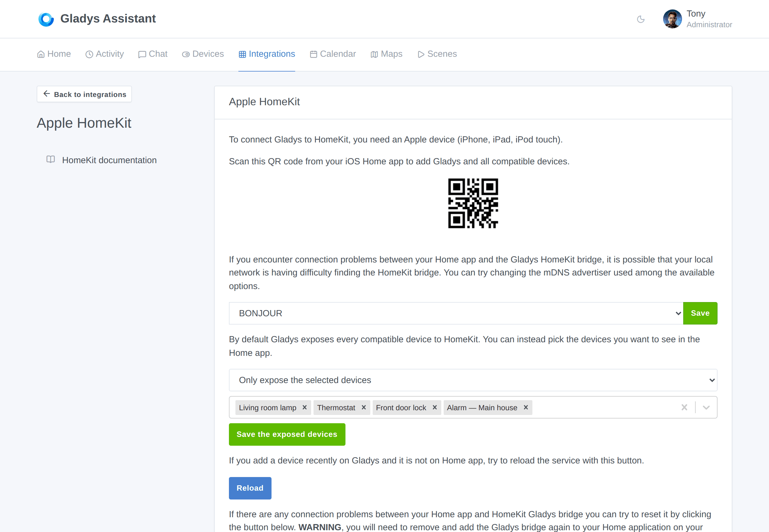Image resolution: width=769 pixels, height=532 pixels.
Task: Open the Devices tab
Action: [203, 54]
